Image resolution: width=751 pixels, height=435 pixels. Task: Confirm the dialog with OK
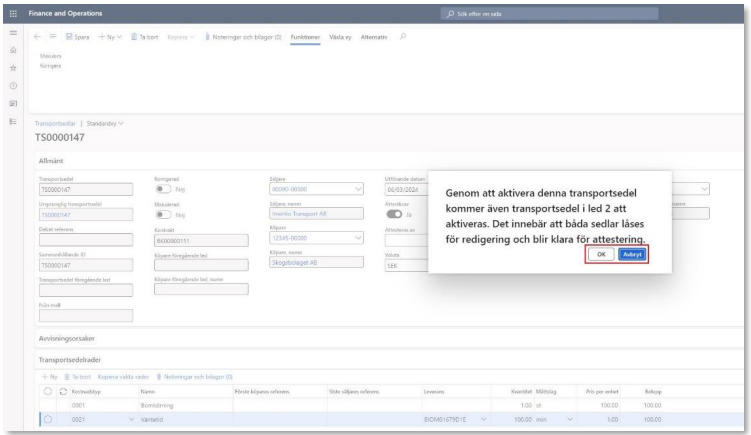[x=600, y=255]
